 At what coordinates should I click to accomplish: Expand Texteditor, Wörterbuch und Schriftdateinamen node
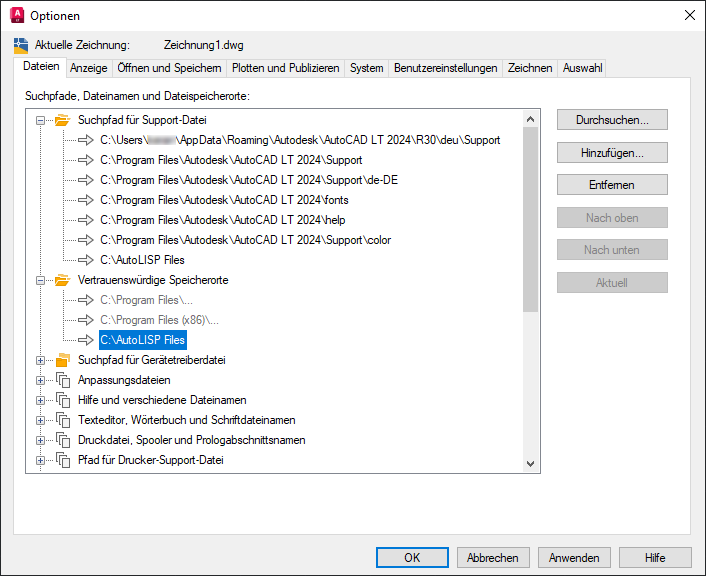tap(41, 420)
